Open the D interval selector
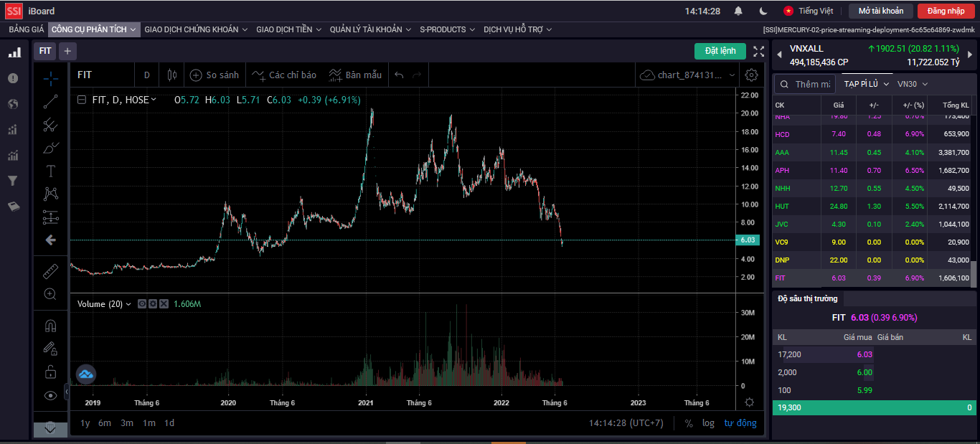980x444 pixels. coord(147,75)
